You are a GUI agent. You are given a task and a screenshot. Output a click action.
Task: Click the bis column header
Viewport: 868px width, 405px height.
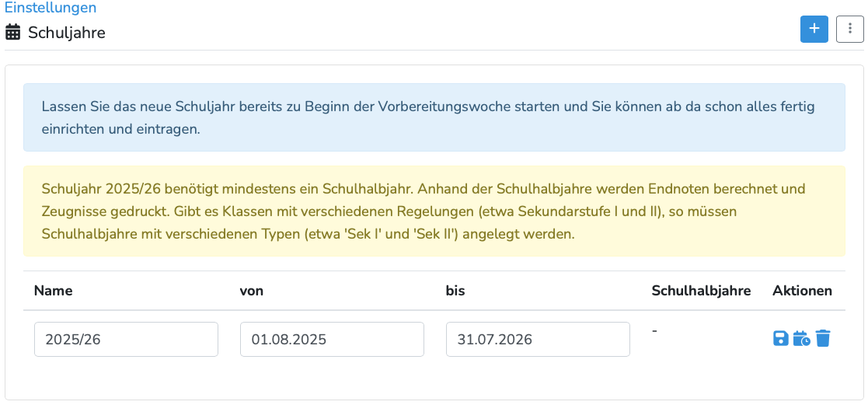click(455, 291)
